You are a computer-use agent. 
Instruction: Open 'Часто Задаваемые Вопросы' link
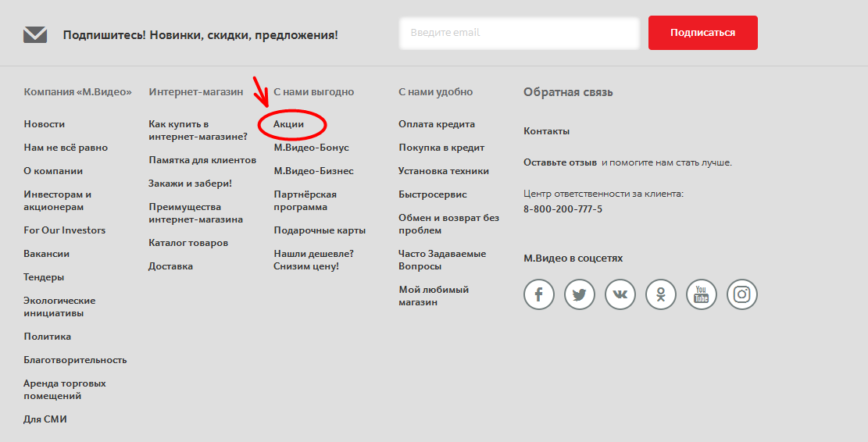tap(442, 259)
